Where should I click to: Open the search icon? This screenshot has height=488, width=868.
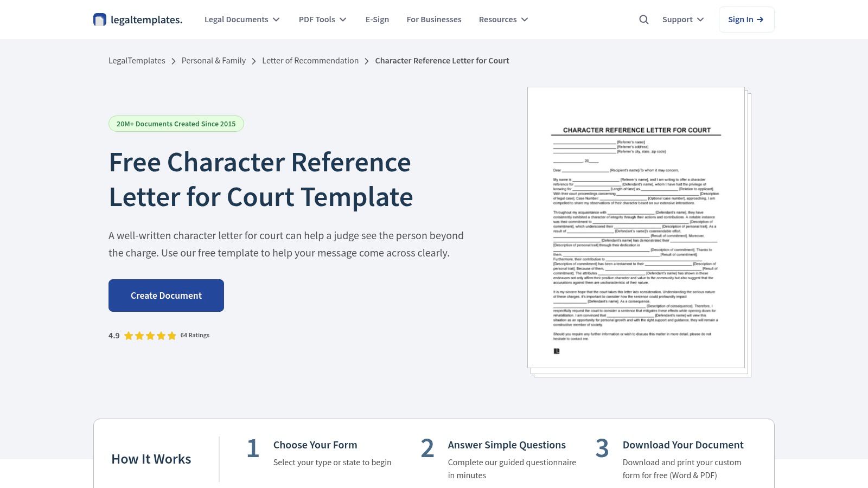(643, 19)
